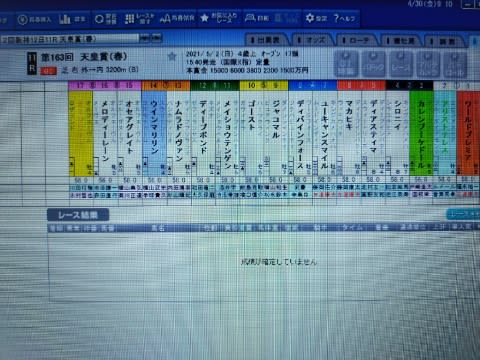
Task: Click second small arrow button beside race selector
Action: click(156, 38)
